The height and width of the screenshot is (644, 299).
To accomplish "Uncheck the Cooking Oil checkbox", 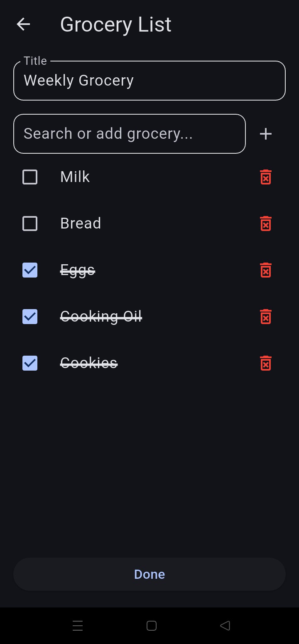I will 30,317.
